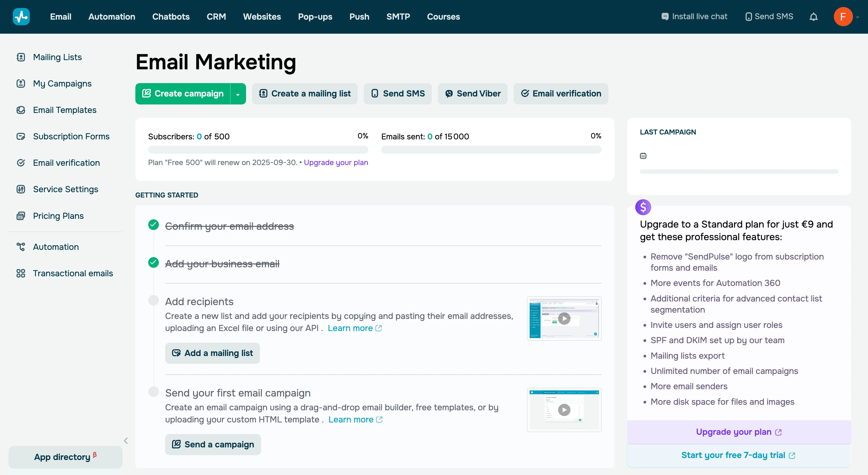This screenshot has width=868, height=475.
Task: Click Create a mailing list button
Action: (x=305, y=94)
